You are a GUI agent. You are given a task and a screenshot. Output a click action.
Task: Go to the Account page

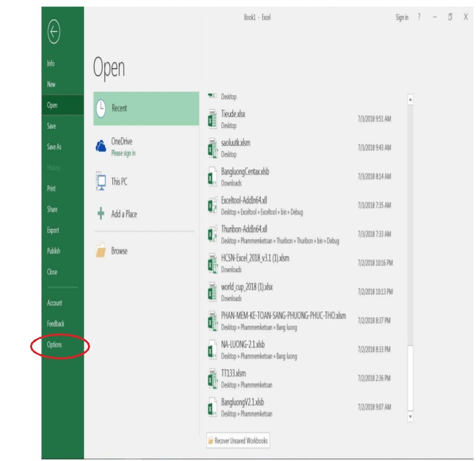[54, 303]
